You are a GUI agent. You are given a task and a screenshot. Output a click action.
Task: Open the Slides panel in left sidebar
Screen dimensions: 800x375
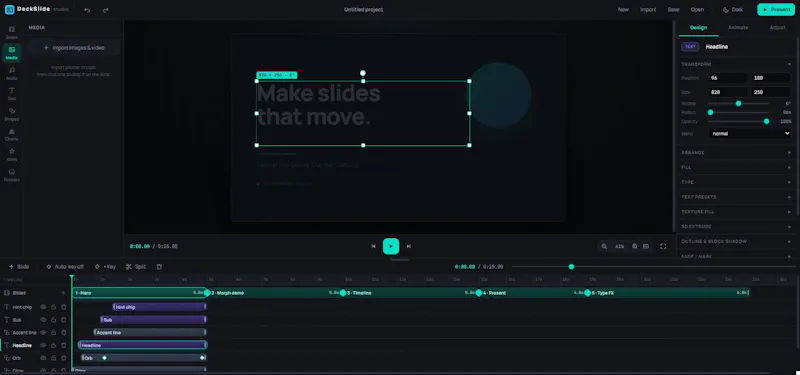(x=12, y=32)
